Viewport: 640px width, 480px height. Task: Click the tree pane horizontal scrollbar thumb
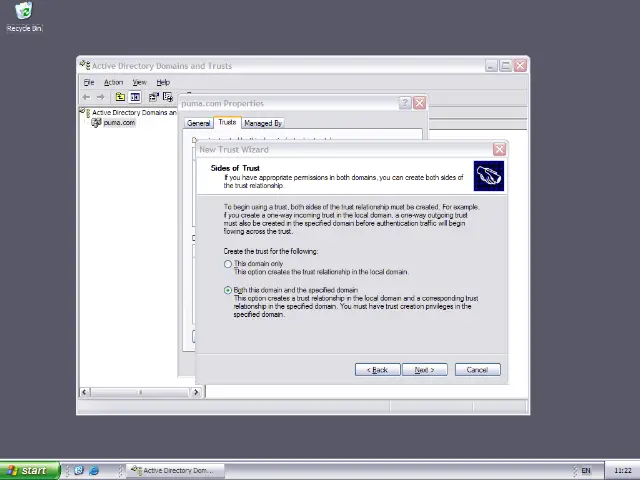pyautogui.click(x=140, y=392)
